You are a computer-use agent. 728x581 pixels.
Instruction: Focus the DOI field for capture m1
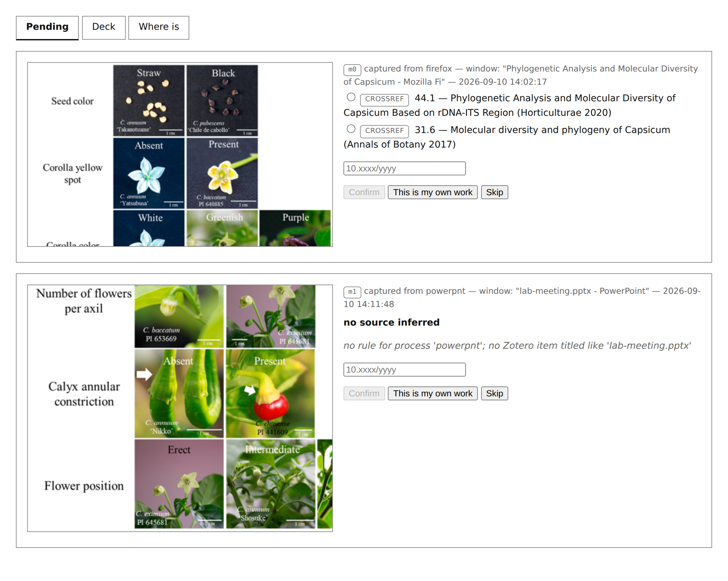[x=404, y=370]
